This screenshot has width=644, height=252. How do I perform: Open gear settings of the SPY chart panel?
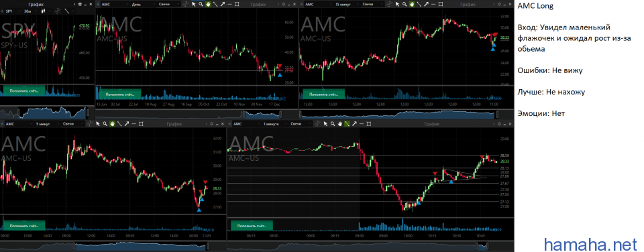pyautogui.click(x=80, y=4)
